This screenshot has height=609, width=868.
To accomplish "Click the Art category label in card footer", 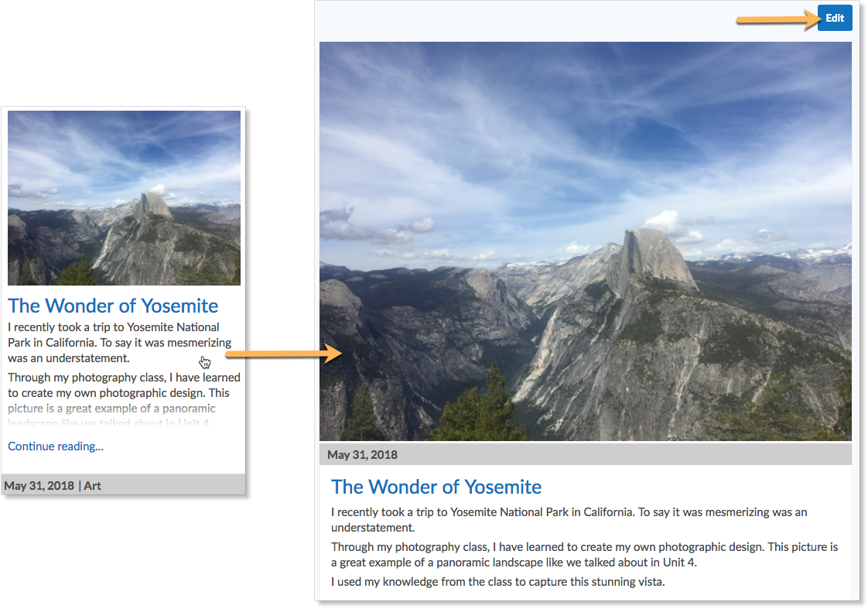I will coord(92,485).
